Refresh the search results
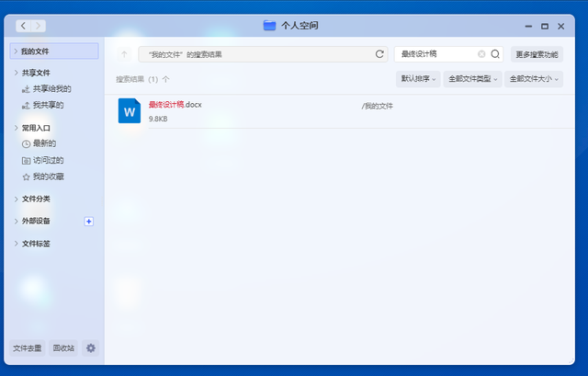 (379, 54)
